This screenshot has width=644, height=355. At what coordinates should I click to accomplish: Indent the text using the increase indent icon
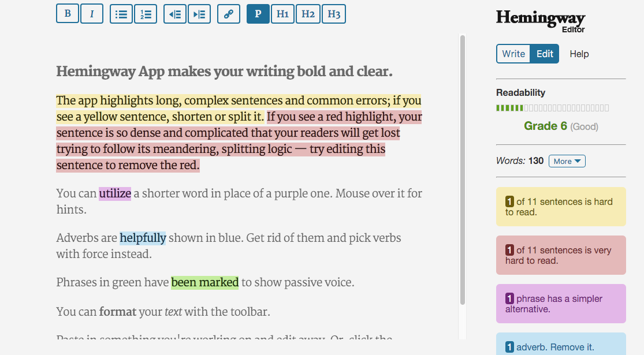click(x=199, y=14)
